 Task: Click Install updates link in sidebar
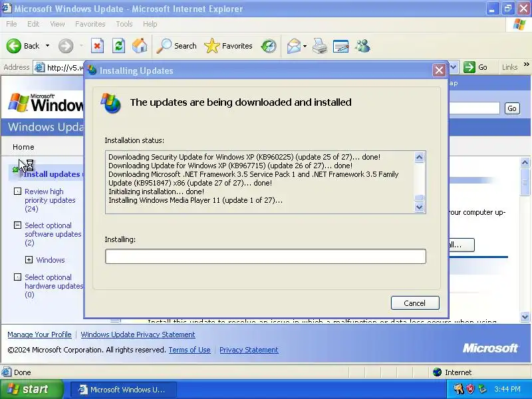click(x=52, y=174)
